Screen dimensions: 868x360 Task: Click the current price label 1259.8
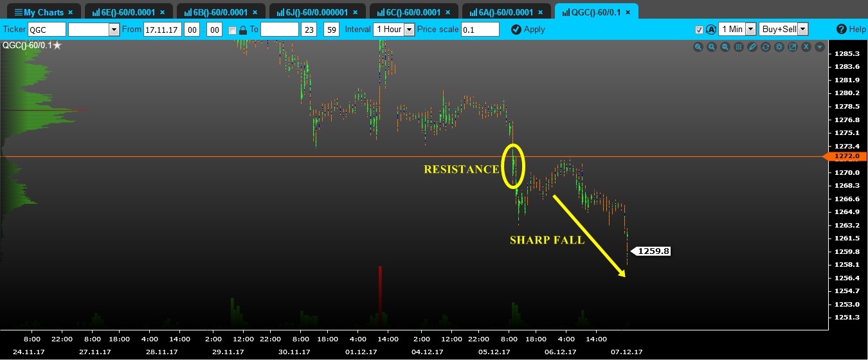coord(651,251)
